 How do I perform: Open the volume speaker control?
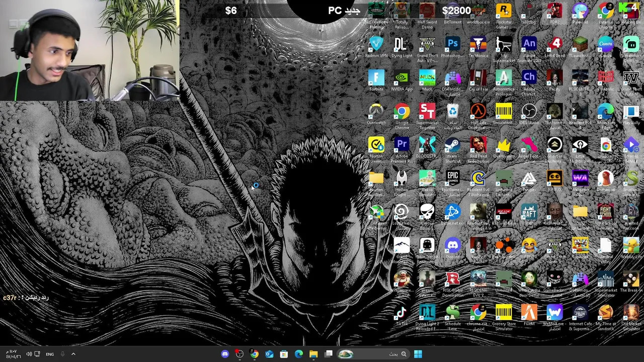click(x=29, y=354)
